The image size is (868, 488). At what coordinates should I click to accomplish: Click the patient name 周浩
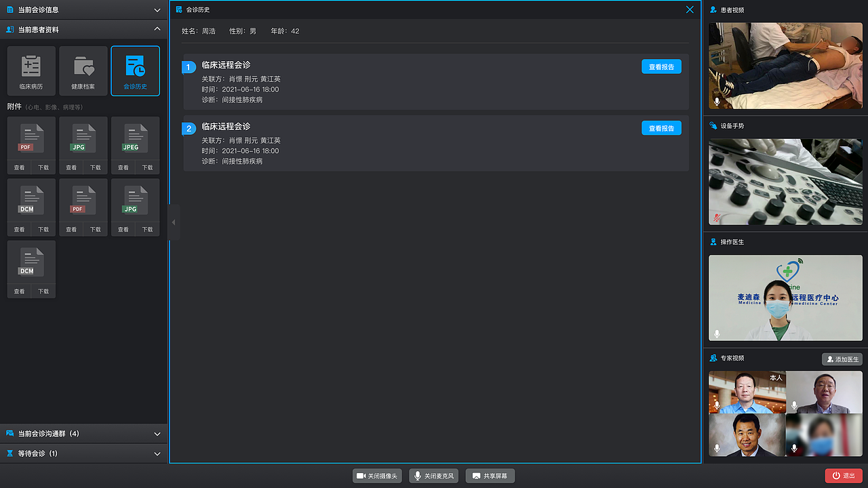[209, 31]
